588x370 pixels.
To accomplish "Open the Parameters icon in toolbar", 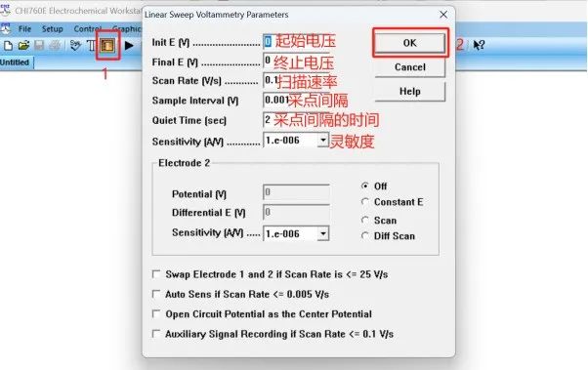I will 107,46.
